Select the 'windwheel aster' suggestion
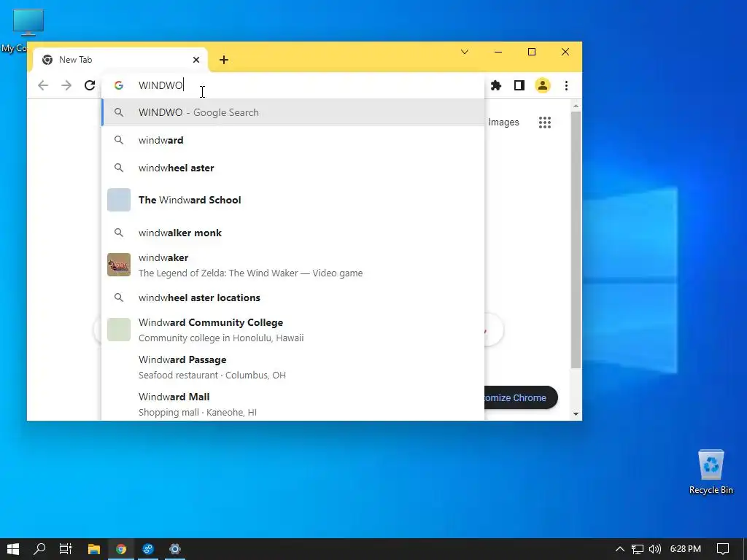This screenshot has width=747, height=560. coord(293,168)
